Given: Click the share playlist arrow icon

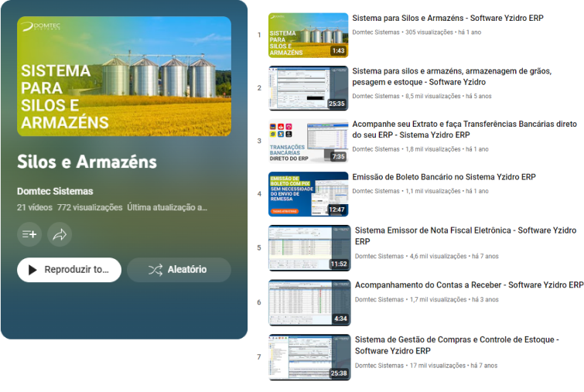Looking at the screenshot, I should coord(60,234).
